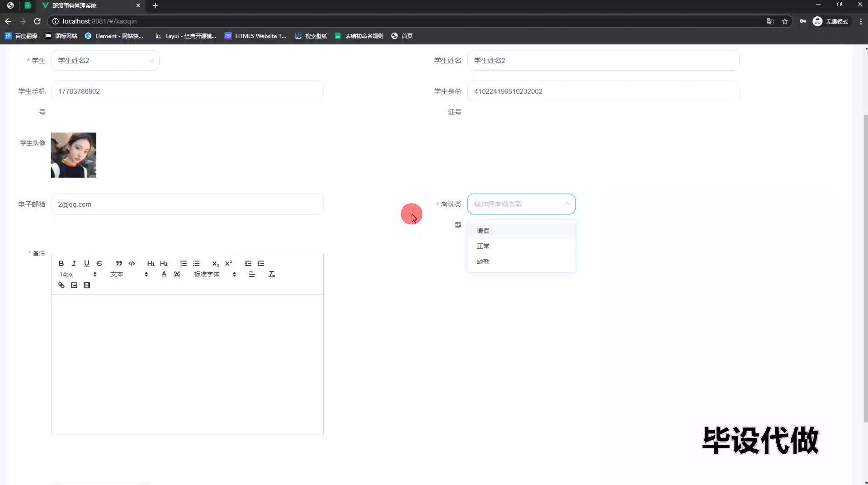
Task: Open the HTML5 Website bookmark
Action: click(x=255, y=36)
